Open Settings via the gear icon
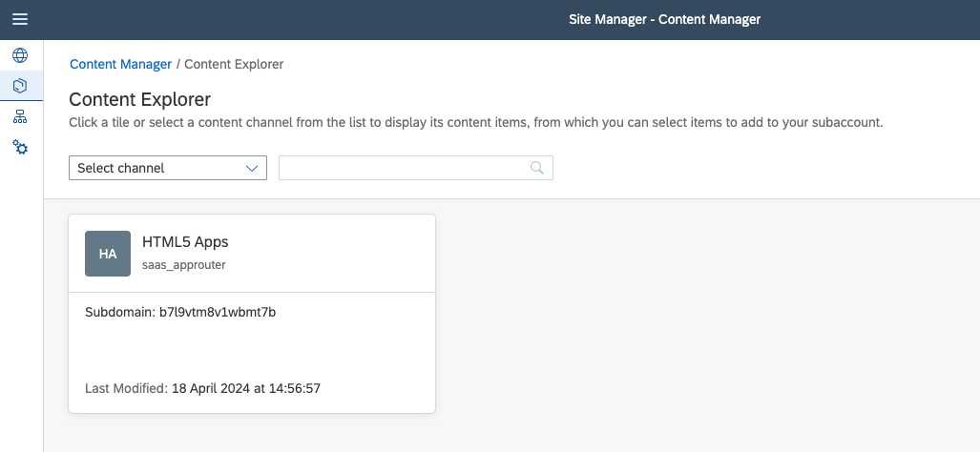 pos(20,148)
